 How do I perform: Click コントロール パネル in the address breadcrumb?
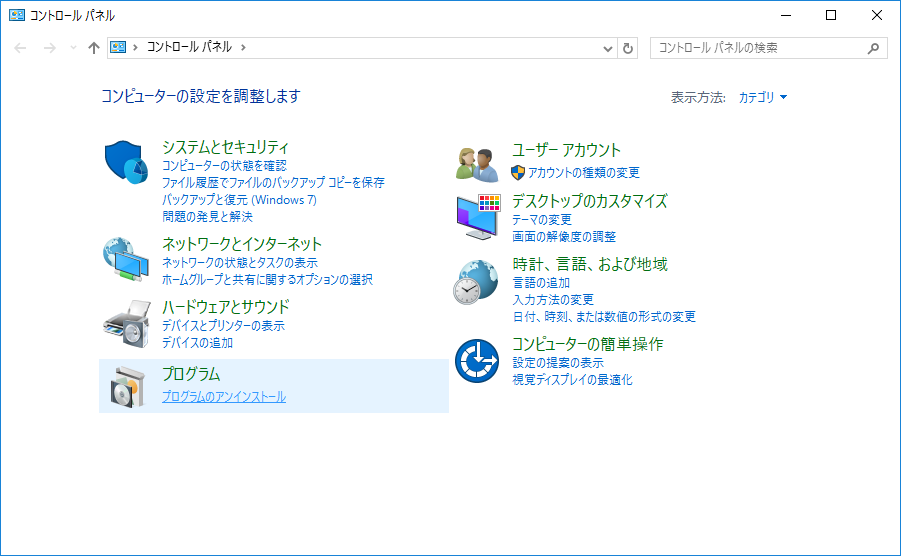(x=189, y=48)
